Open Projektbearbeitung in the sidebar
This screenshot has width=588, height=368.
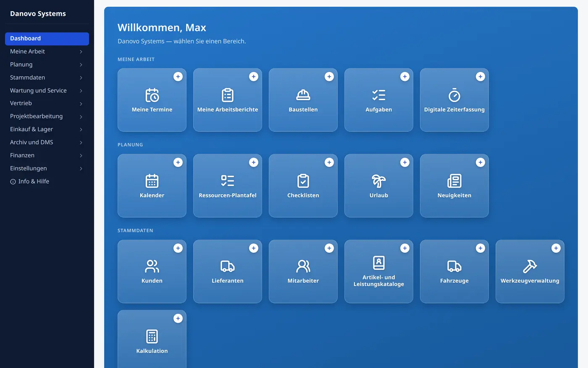(x=47, y=116)
